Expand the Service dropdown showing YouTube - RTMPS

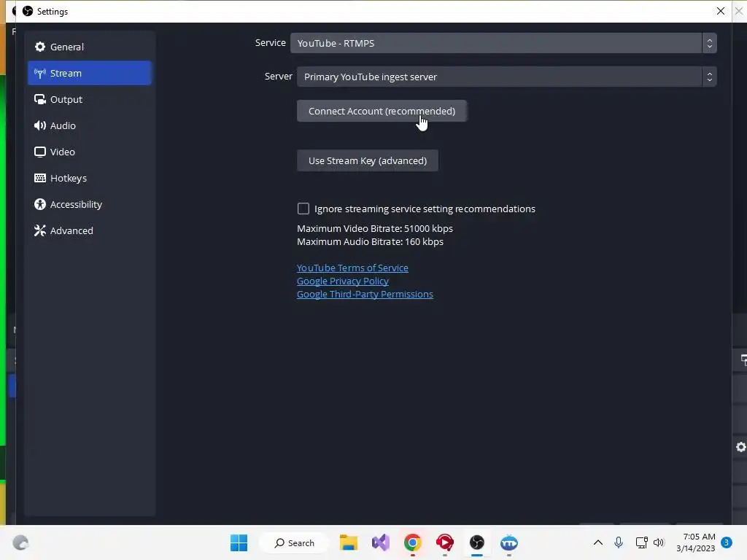pos(503,43)
